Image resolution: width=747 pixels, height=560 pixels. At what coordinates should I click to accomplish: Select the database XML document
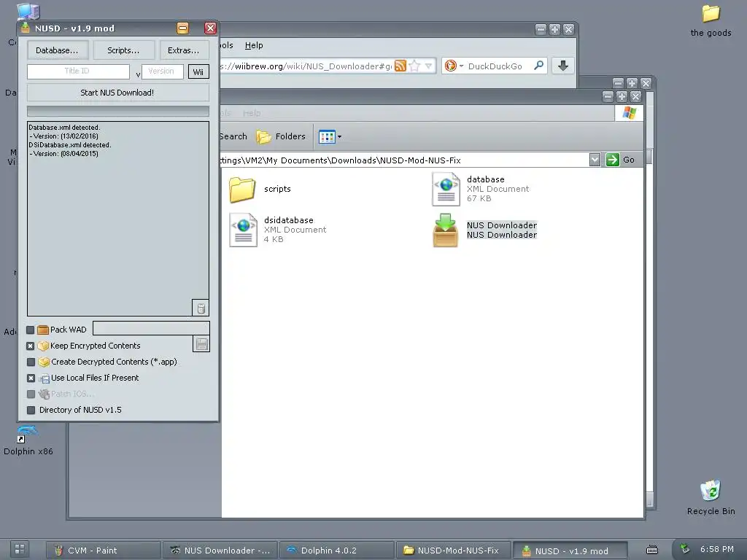pyautogui.click(x=480, y=189)
